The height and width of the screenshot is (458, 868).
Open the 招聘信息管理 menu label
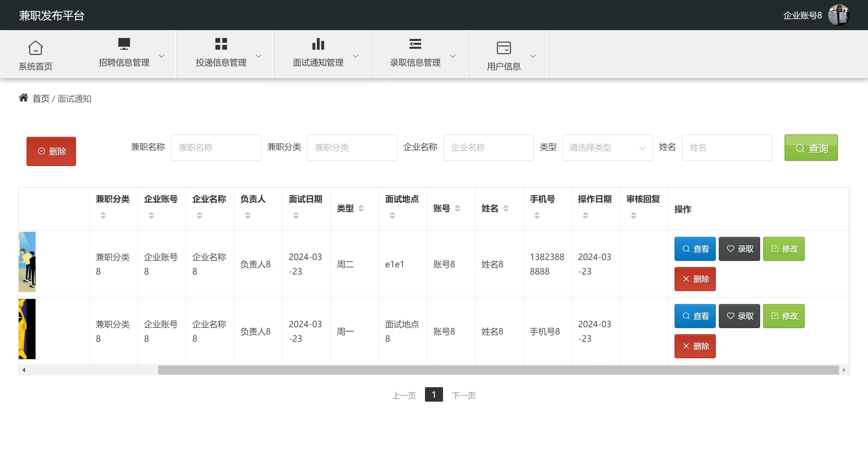(124, 63)
